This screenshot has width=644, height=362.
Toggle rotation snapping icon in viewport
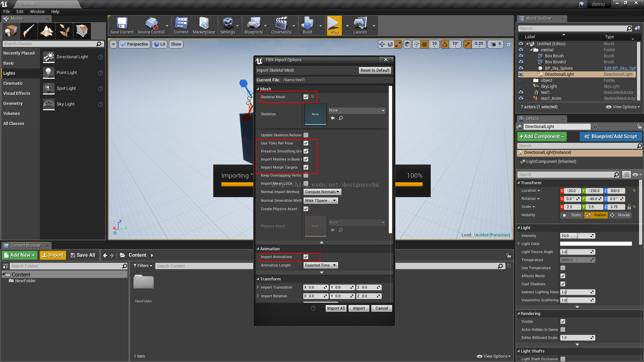(x=445, y=44)
